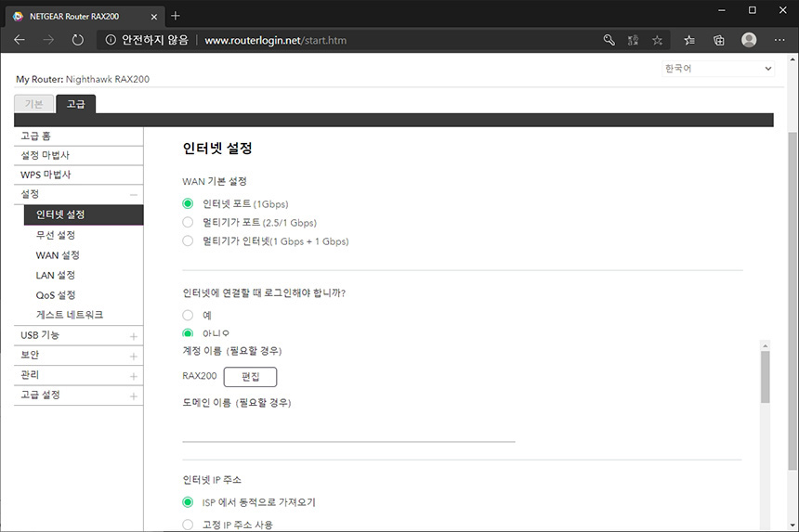Expand the 관리 section
The height and width of the screenshot is (532, 799).
[x=134, y=376]
